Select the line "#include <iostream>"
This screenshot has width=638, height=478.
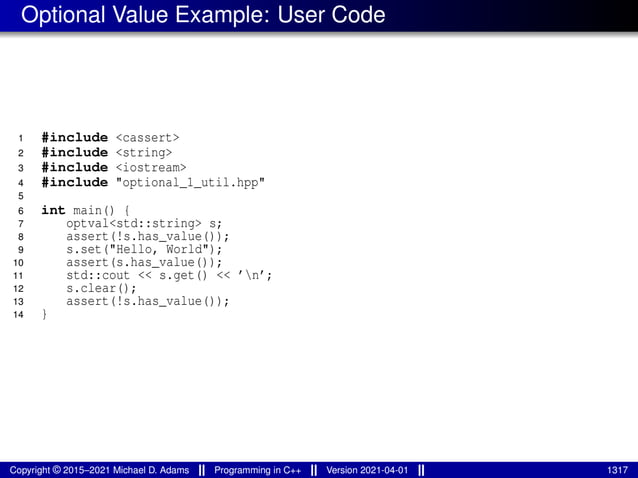(114, 168)
